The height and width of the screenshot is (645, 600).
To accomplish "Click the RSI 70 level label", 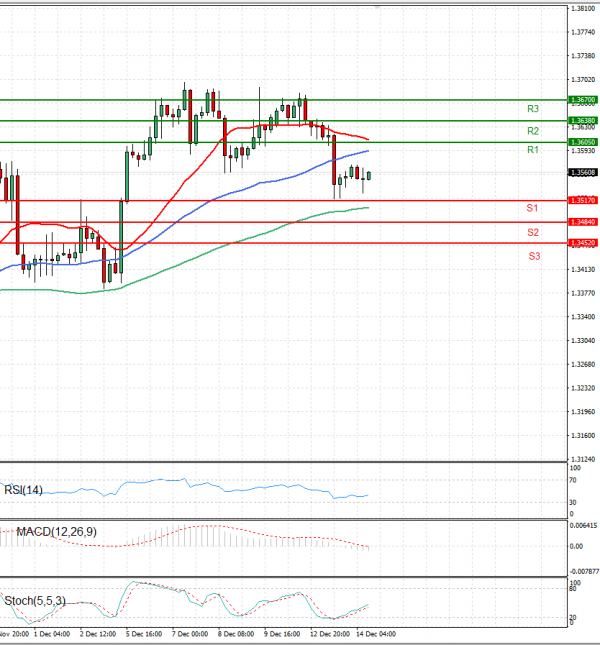I will [573, 480].
